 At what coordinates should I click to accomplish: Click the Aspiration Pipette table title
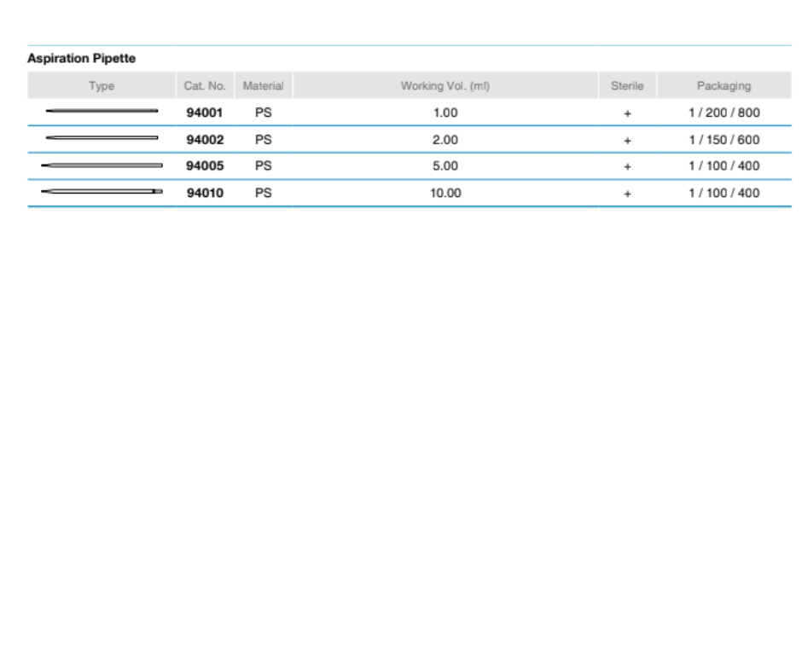pos(81,59)
